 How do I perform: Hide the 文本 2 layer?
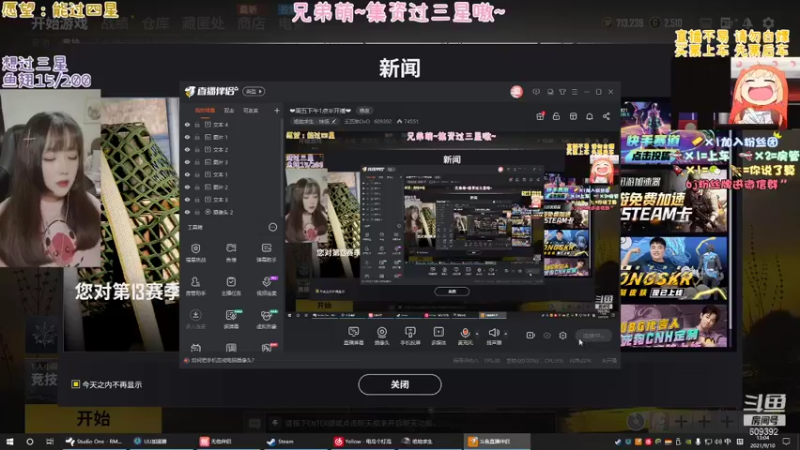click(187, 149)
